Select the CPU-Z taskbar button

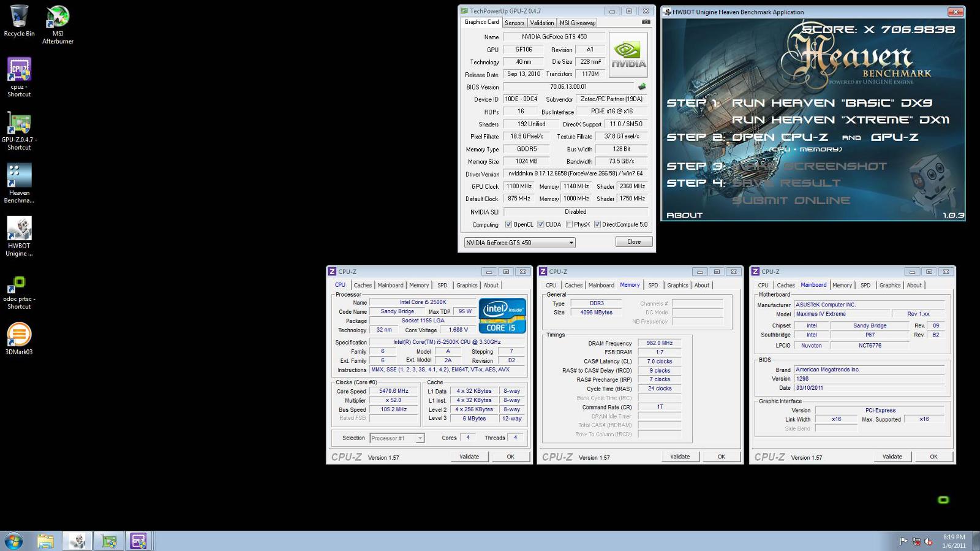pos(138,541)
